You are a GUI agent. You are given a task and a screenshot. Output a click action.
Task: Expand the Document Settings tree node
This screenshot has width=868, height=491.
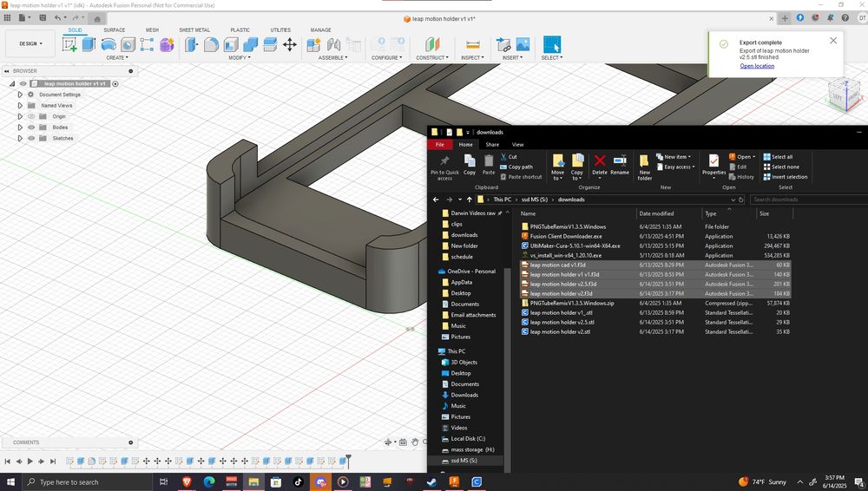(20, 95)
